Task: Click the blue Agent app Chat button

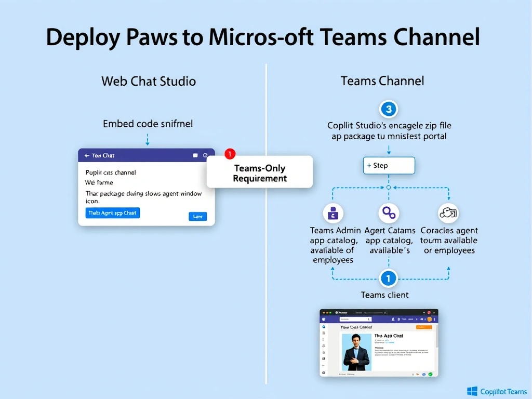Action: 113,212
